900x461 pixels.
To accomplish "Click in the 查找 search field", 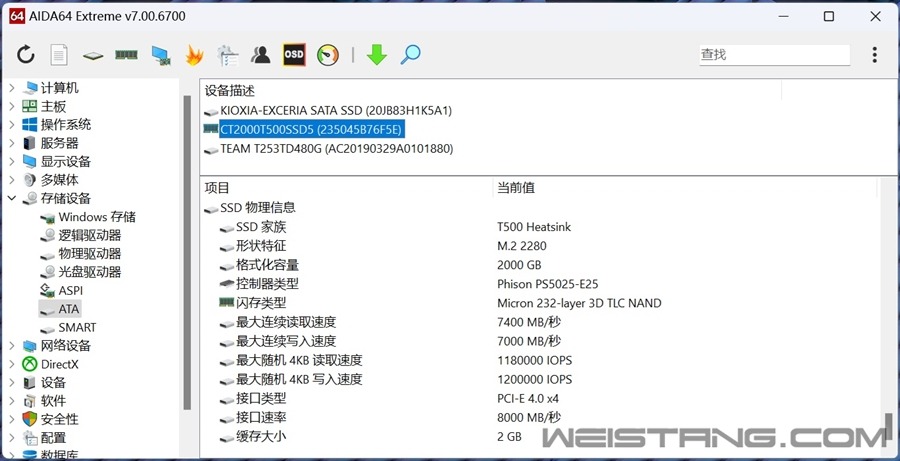I will click(x=774, y=55).
